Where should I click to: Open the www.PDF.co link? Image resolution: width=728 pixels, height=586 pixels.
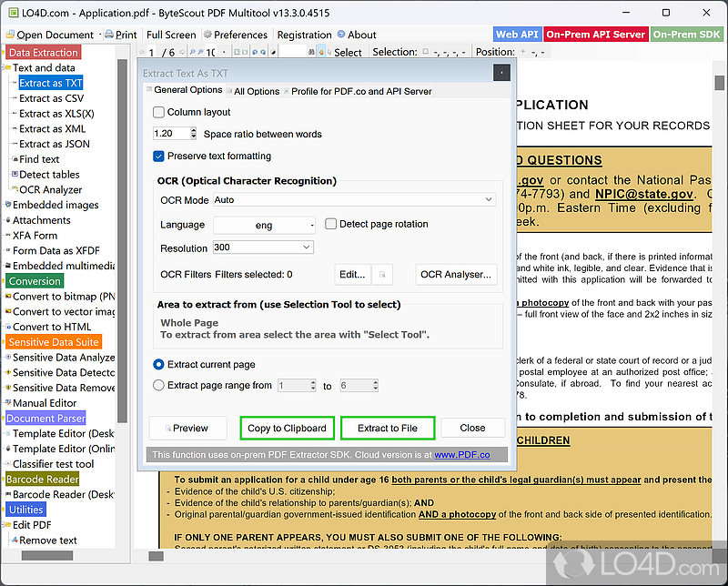(x=462, y=455)
